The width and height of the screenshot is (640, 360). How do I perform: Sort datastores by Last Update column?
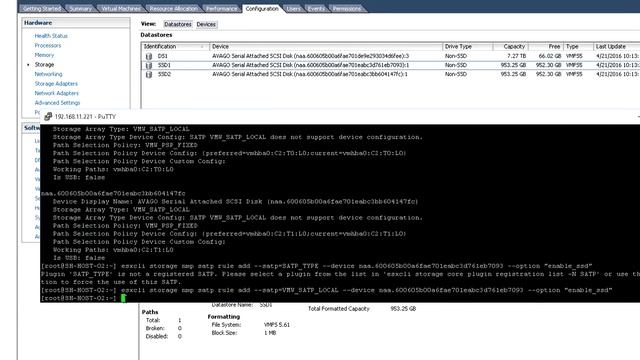point(616,47)
